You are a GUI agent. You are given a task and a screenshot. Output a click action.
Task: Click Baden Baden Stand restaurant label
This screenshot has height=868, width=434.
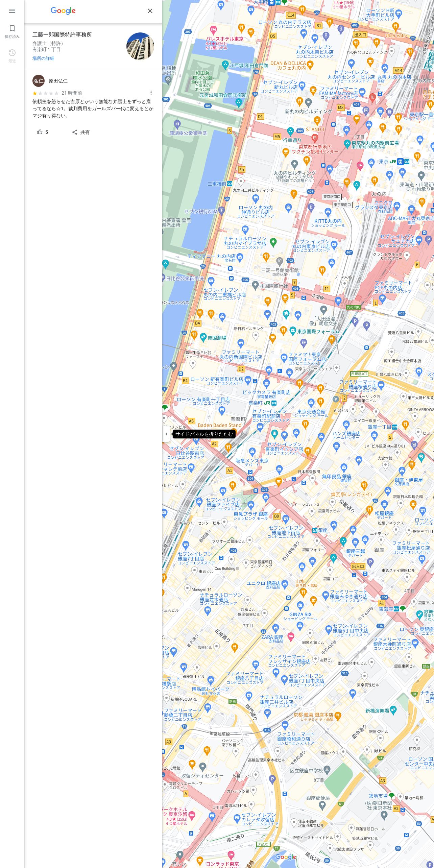220,425
